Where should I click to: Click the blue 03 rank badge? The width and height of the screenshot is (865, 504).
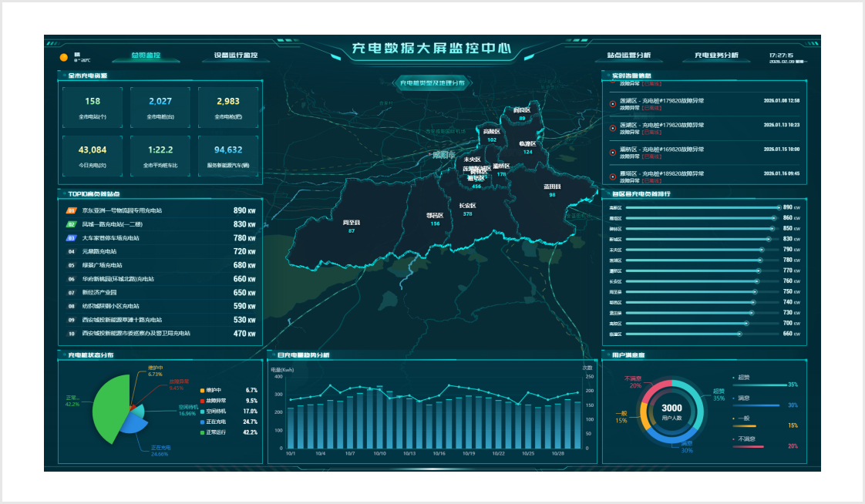point(71,238)
